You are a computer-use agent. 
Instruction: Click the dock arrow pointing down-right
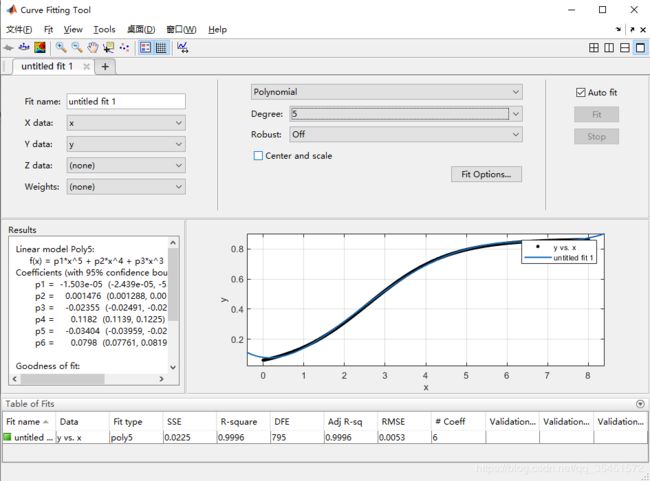pyautogui.click(x=618, y=29)
